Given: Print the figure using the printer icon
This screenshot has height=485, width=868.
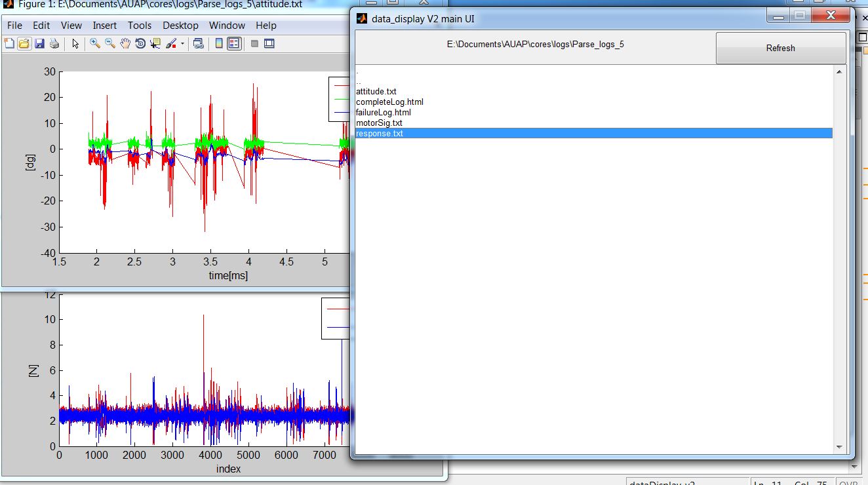Looking at the screenshot, I should pos(54,44).
